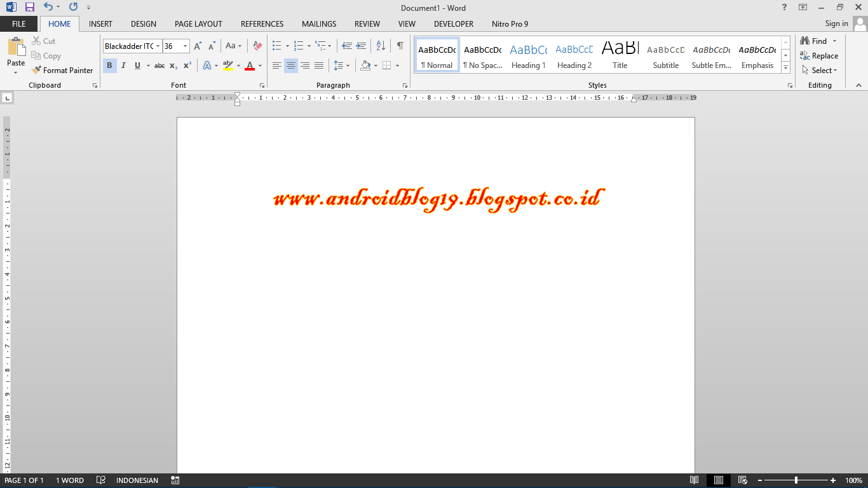Switch to the INSERT ribbon tab

click(x=100, y=24)
